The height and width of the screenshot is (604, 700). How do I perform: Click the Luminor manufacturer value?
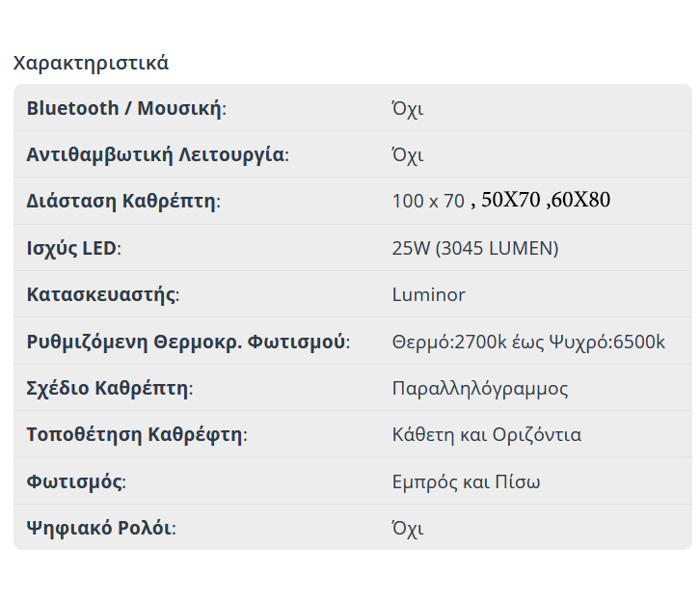point(428,294)
